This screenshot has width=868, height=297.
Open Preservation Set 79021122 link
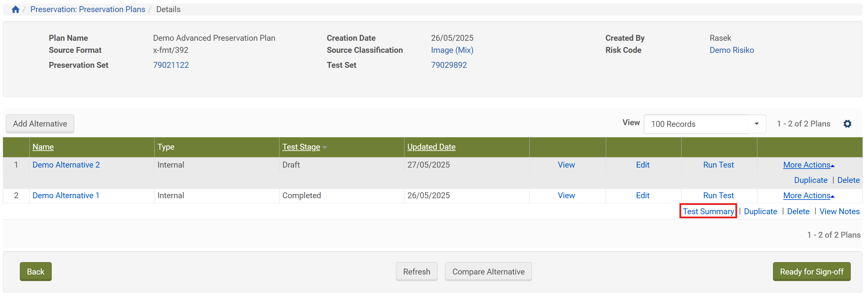171,65
